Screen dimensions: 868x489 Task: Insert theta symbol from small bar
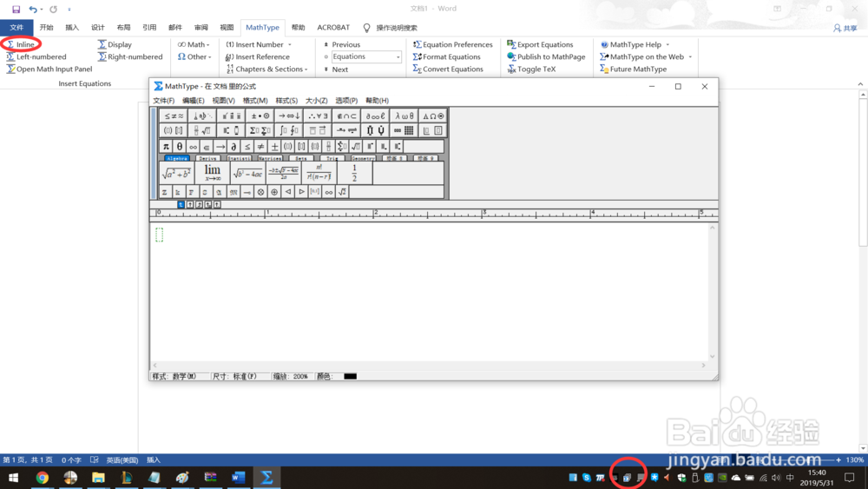180,146
